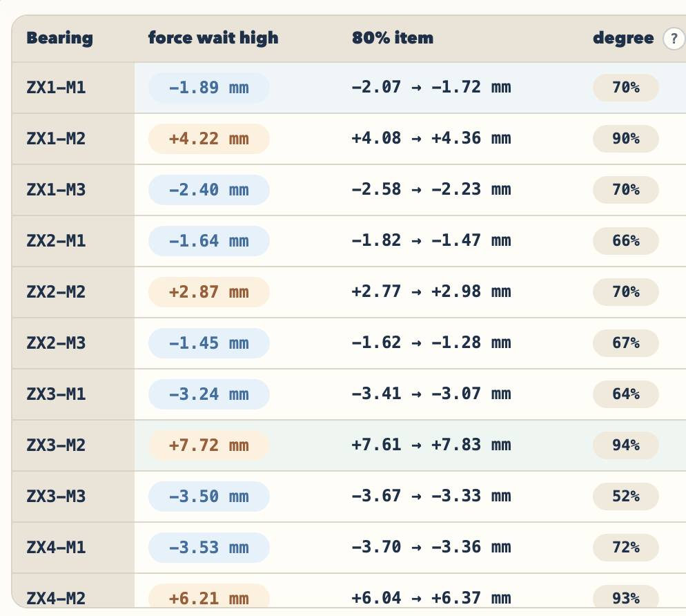Click the help question mark icon beside degree
This screenshot has height=616, width=686.
click(674, 39)
